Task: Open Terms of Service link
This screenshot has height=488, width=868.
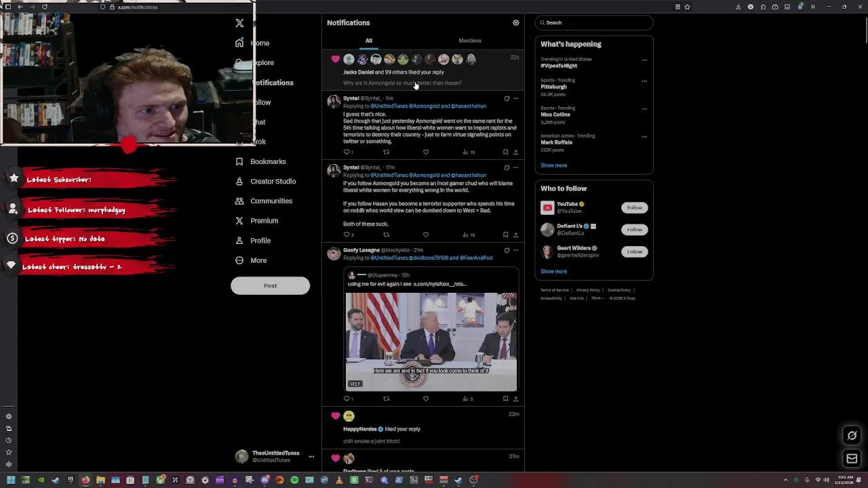Action: pos(555,290)
